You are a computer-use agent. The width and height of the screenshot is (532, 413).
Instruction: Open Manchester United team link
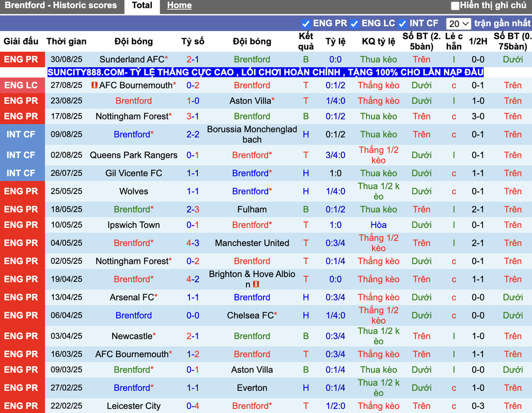(252, 243)
